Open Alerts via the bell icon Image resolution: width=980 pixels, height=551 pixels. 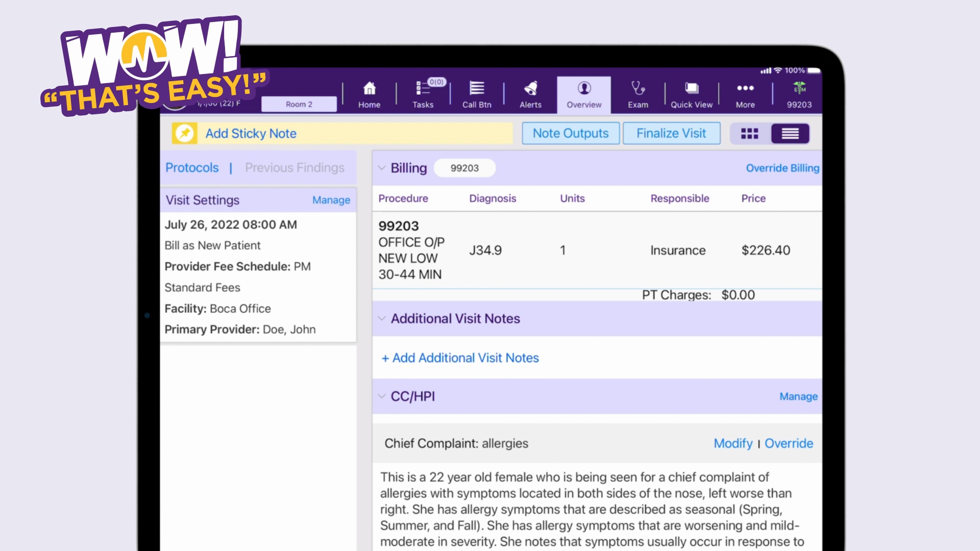click(x=530, y=89)
